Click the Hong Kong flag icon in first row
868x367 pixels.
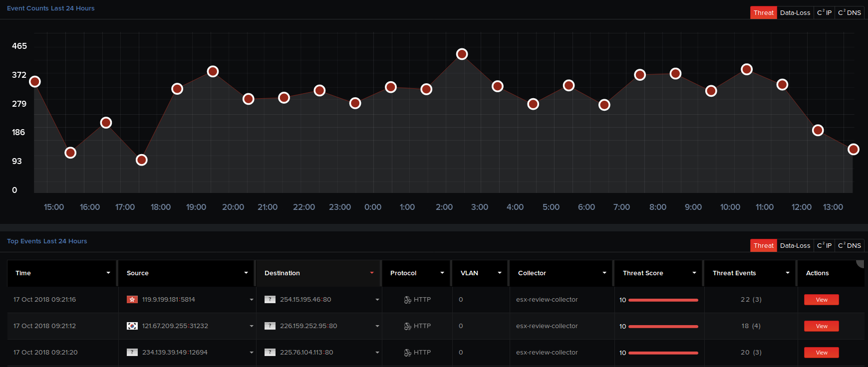coord(132,300)
